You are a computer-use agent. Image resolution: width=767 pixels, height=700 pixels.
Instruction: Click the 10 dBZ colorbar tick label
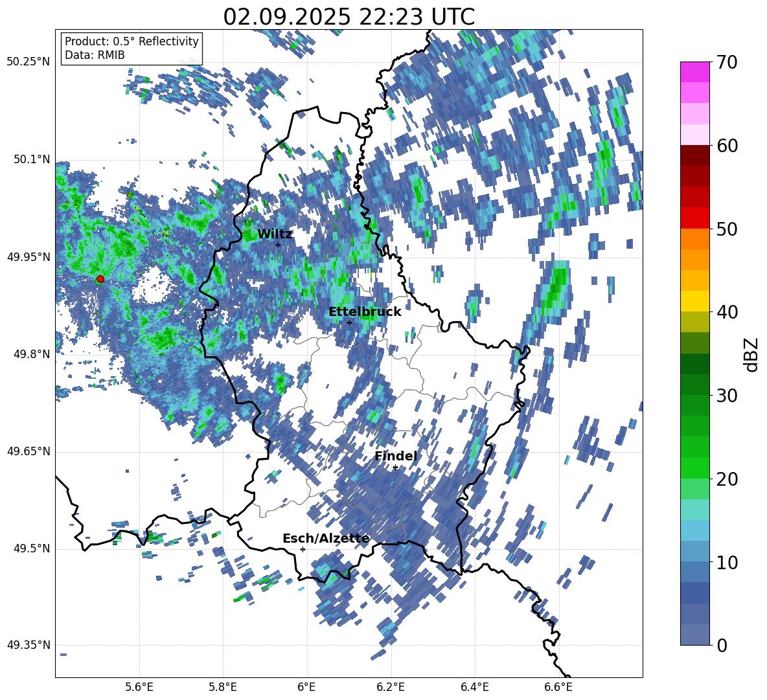point(726,562)
